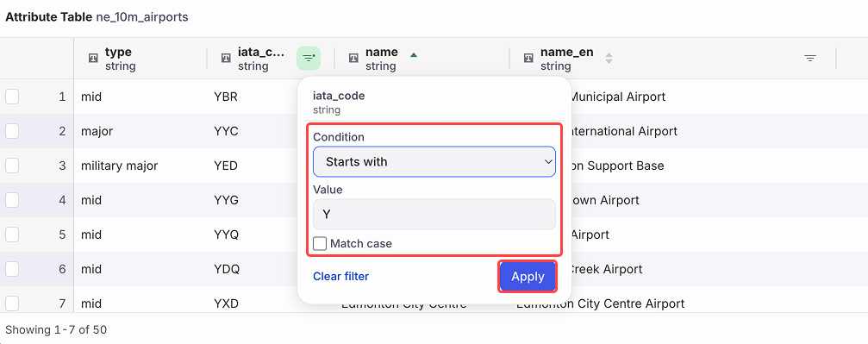Open the Condition dropdown showing Starts with
The width and height of the screenshot is (868, 344).
(x=434, y=162)
